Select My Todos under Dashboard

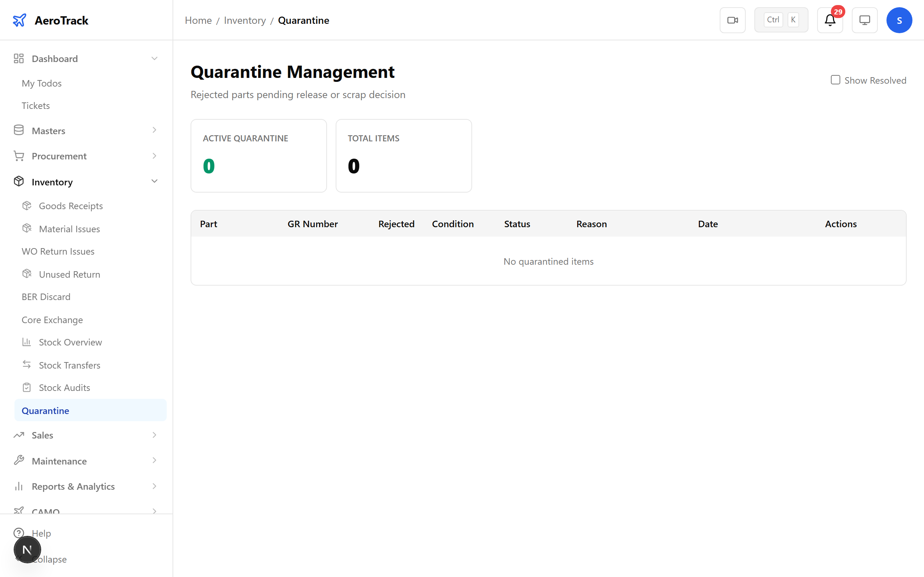[x=42, y=83]
